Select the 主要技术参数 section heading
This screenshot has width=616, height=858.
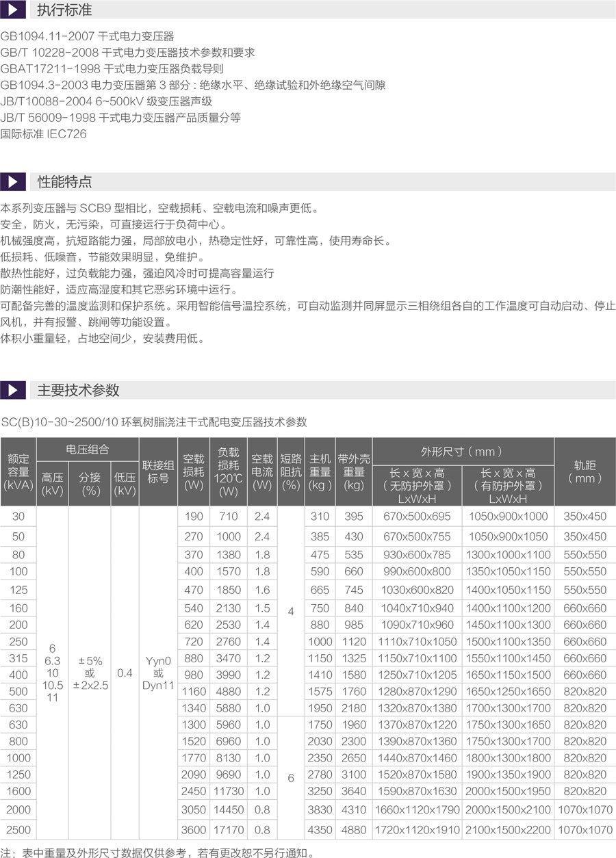[78, 390]
